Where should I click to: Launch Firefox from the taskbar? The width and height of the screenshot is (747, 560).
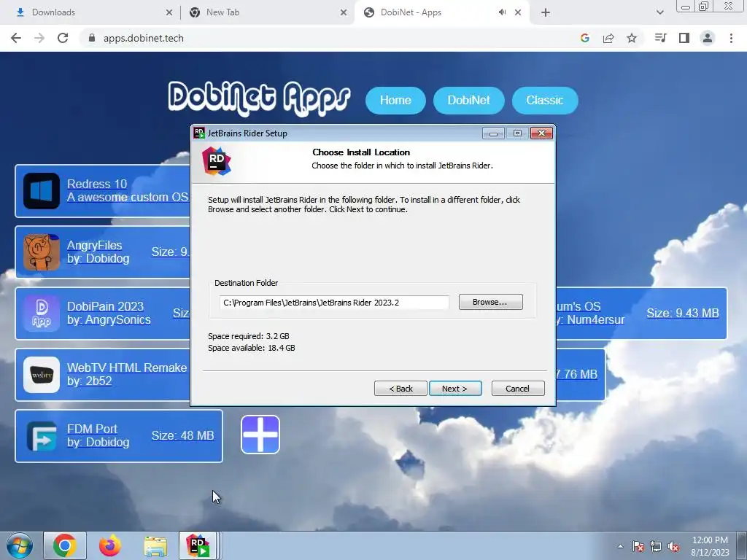[110, 545]
